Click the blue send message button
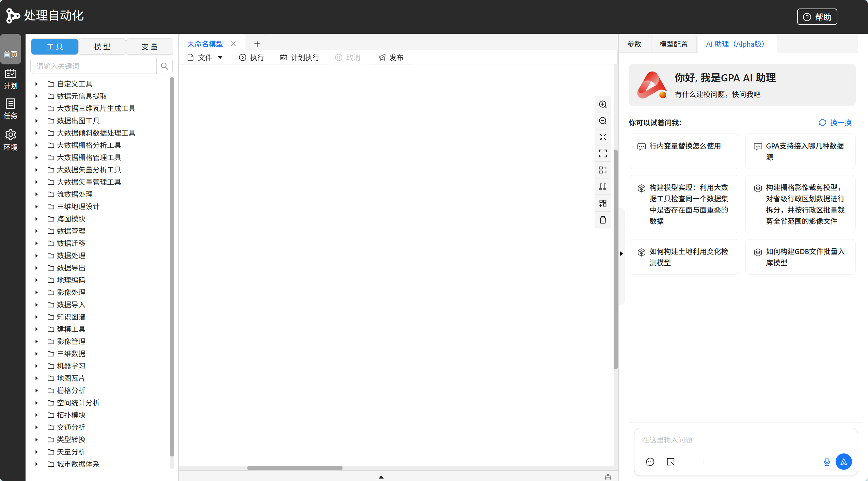The width and height of the screenshot is (868, 481). click(843, 462)
